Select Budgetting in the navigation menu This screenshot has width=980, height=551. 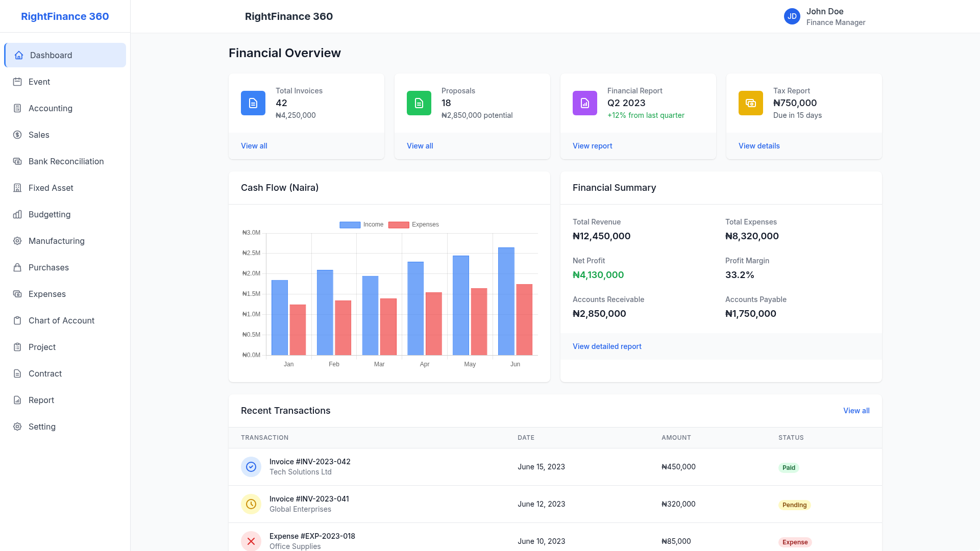[x=50, y=214]
